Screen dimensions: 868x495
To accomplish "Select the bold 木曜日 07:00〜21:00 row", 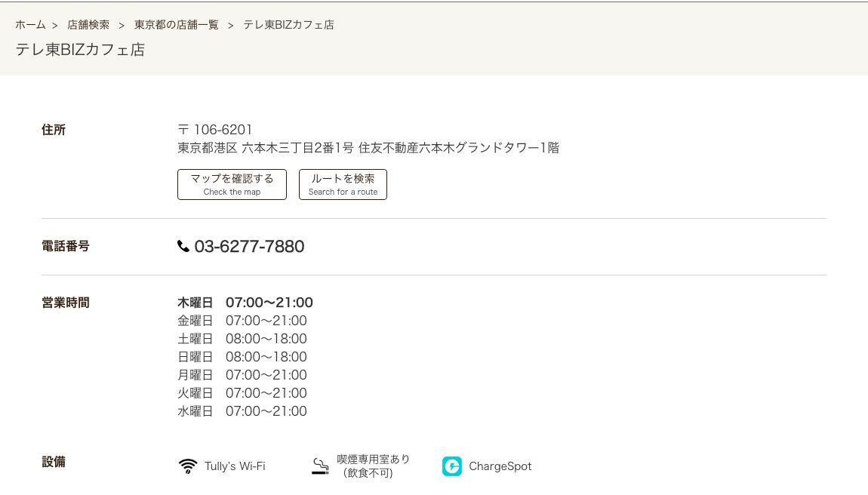I will [x=245, y=303].
